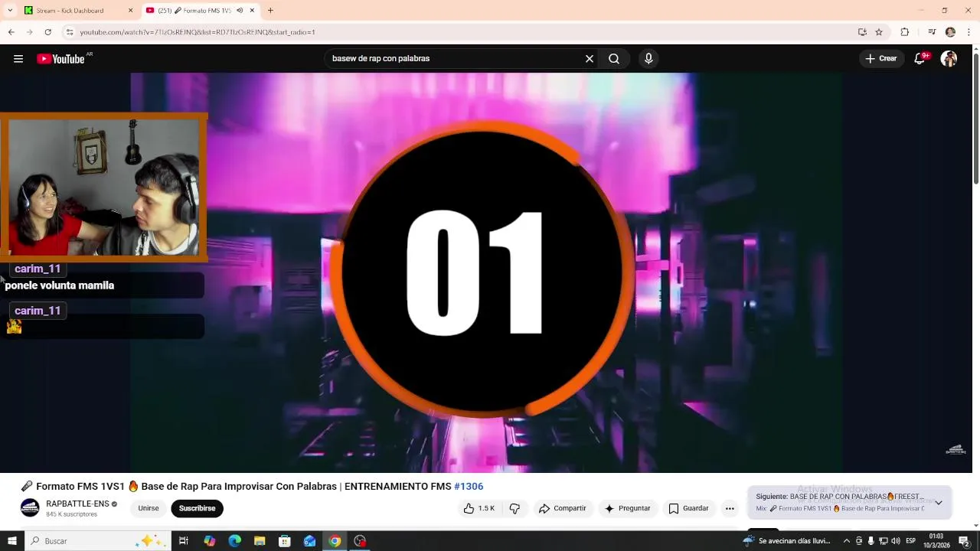Clear the YouTube search box text

point(590,59)
